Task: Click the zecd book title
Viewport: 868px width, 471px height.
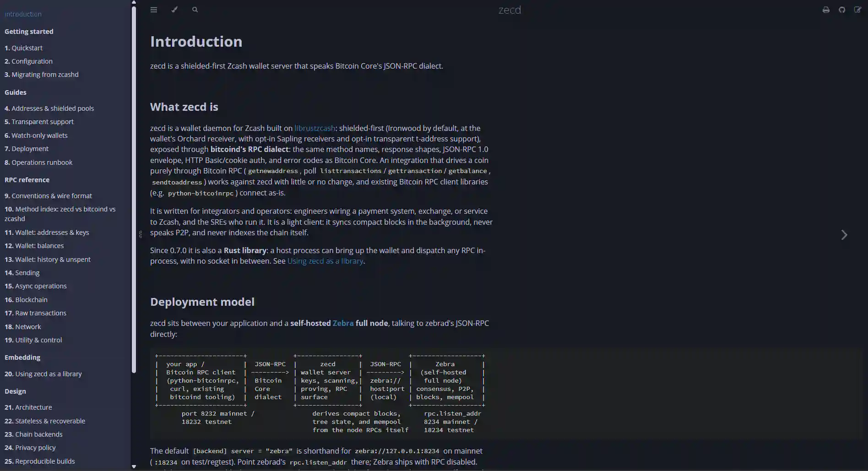Action: 510,10
